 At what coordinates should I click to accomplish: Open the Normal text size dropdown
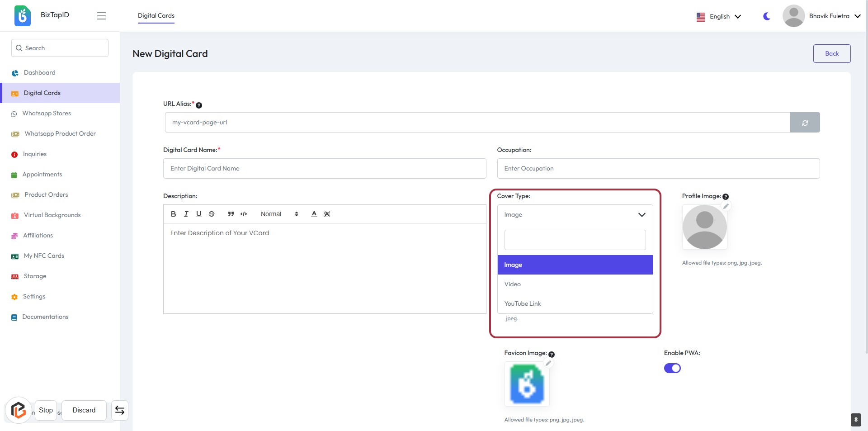tap(279, 214)
